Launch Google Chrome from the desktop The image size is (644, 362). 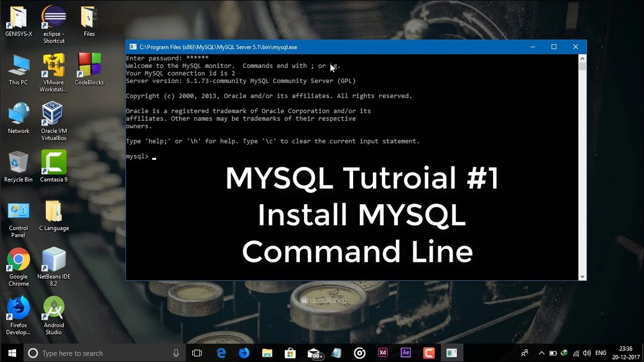tap(19, 267)
